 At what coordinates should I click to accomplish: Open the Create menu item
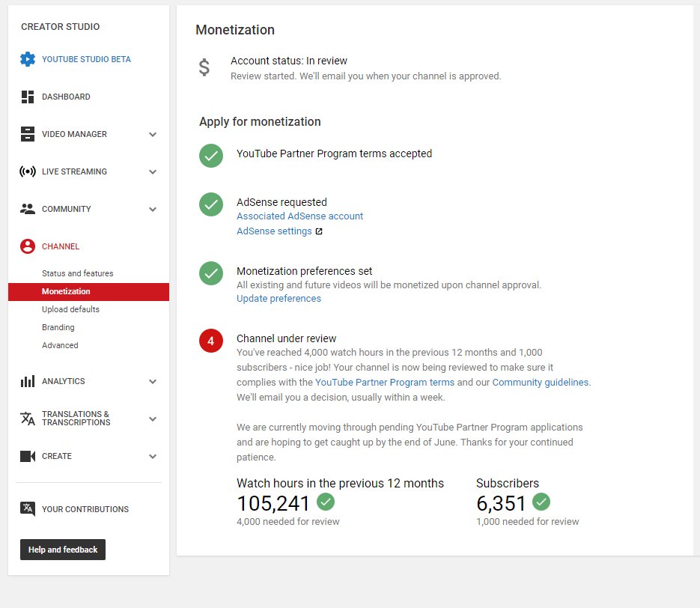(x=57, y=456)
